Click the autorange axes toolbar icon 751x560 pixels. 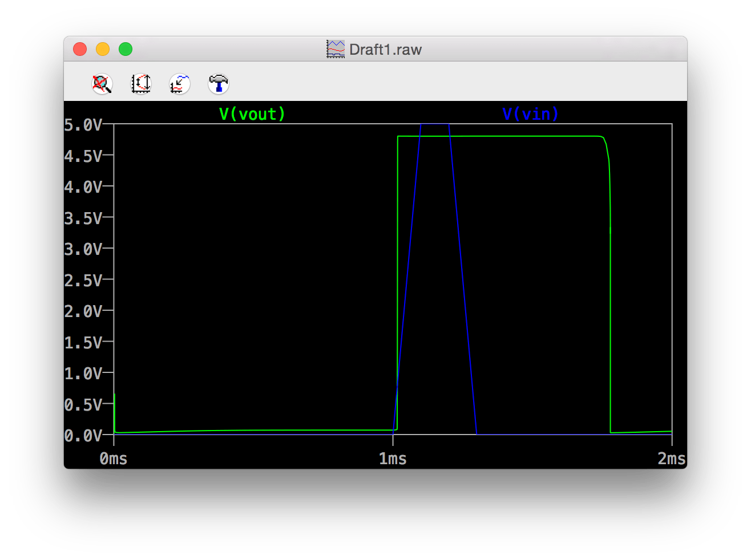[141, 84]
